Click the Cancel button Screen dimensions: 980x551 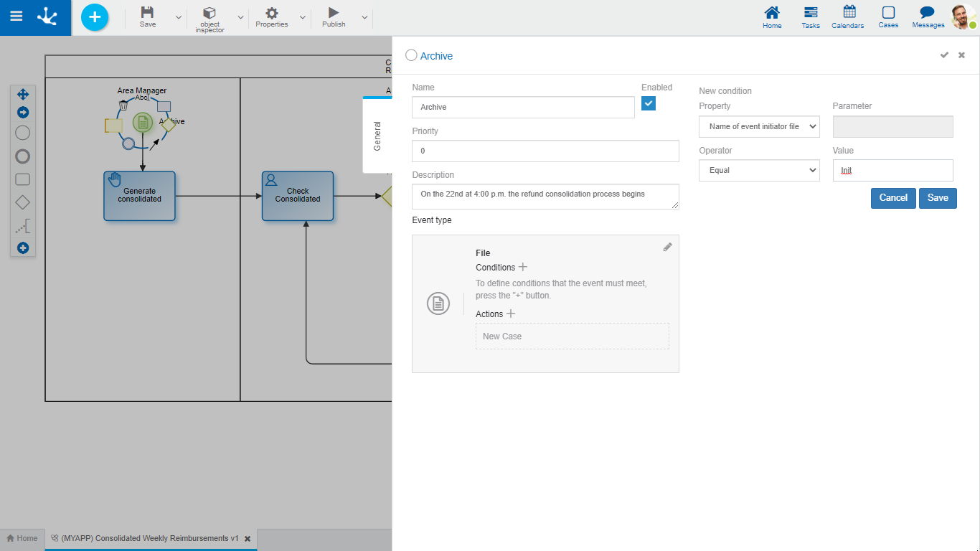[893, 198]
